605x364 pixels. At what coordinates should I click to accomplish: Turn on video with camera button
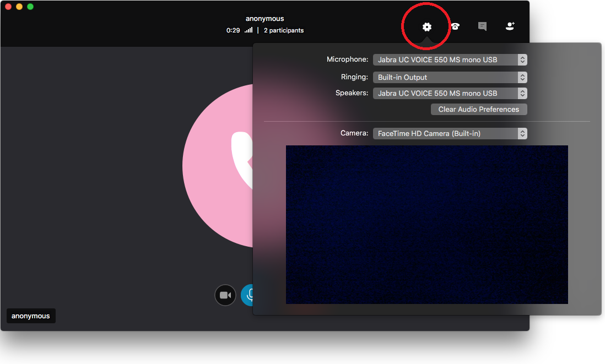[x=225, y=295]
